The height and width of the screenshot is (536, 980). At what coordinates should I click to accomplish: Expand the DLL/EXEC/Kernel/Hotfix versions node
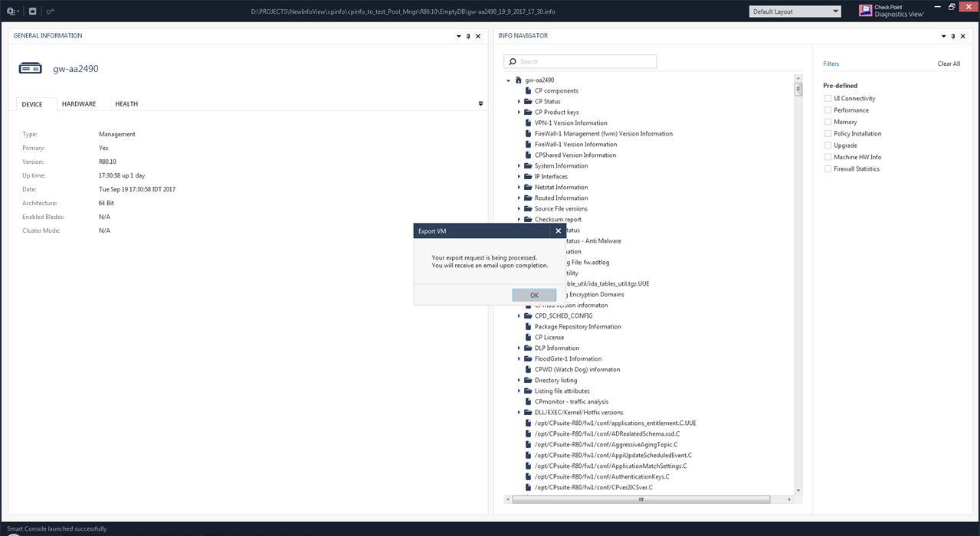click(519, 412)
